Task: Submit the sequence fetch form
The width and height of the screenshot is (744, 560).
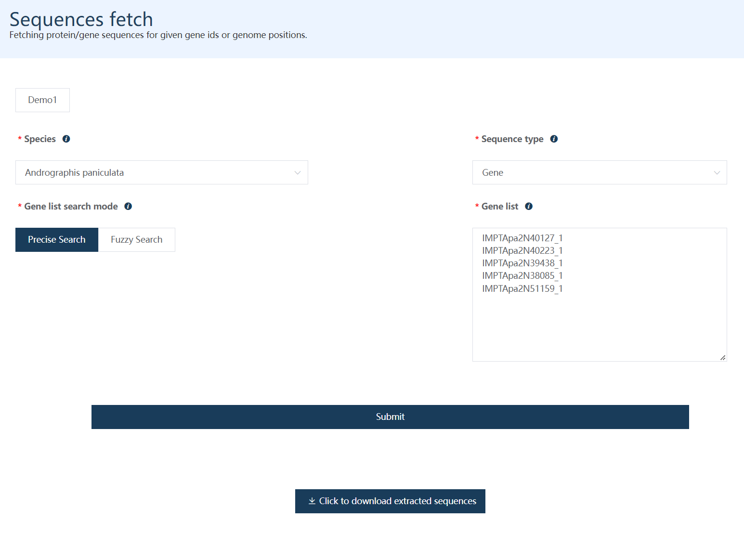Action: point(390,417)
